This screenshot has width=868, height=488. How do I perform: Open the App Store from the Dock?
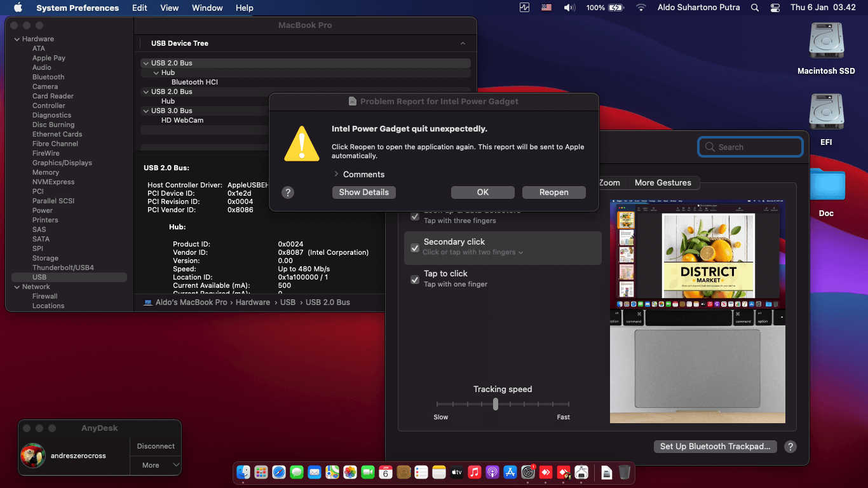pos(510,473)
